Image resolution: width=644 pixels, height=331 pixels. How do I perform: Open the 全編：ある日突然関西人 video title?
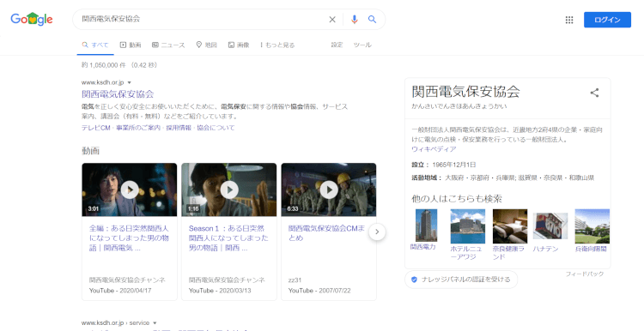[x=129, y=238]
